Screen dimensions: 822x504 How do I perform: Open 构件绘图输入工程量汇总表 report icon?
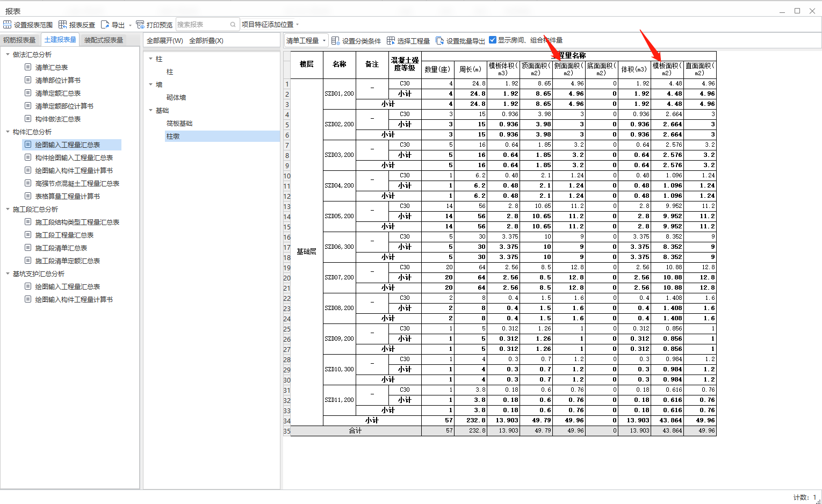[28, 157]
